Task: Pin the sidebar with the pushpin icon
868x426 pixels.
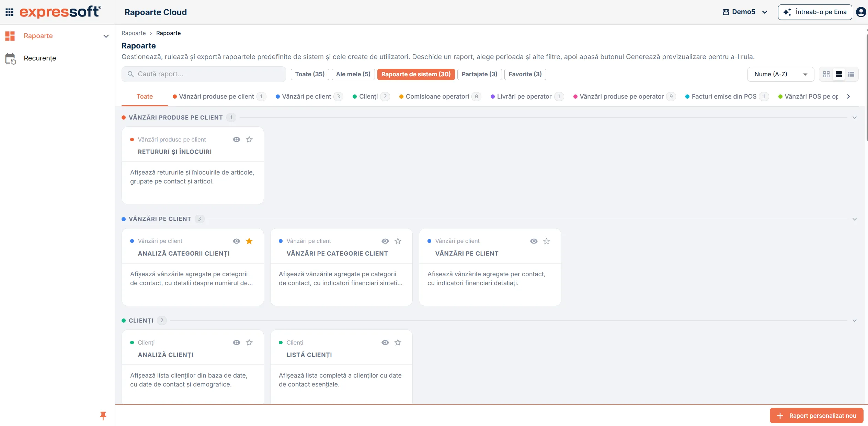Action: [x=103, y=416]
